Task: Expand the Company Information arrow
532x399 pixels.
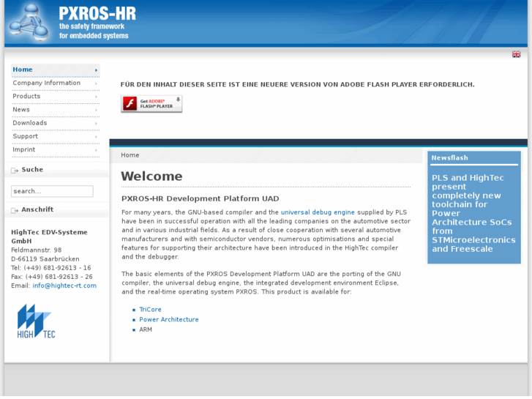Action: point(96,83)
